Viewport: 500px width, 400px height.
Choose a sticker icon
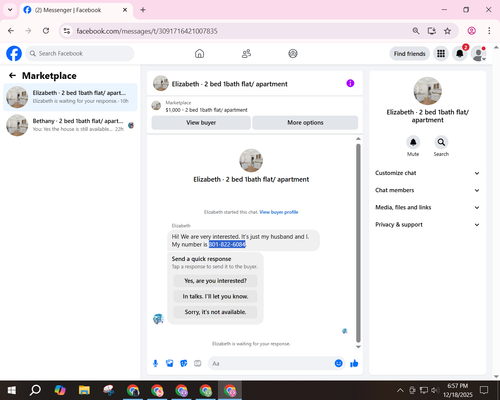click(x=184, y=363)
